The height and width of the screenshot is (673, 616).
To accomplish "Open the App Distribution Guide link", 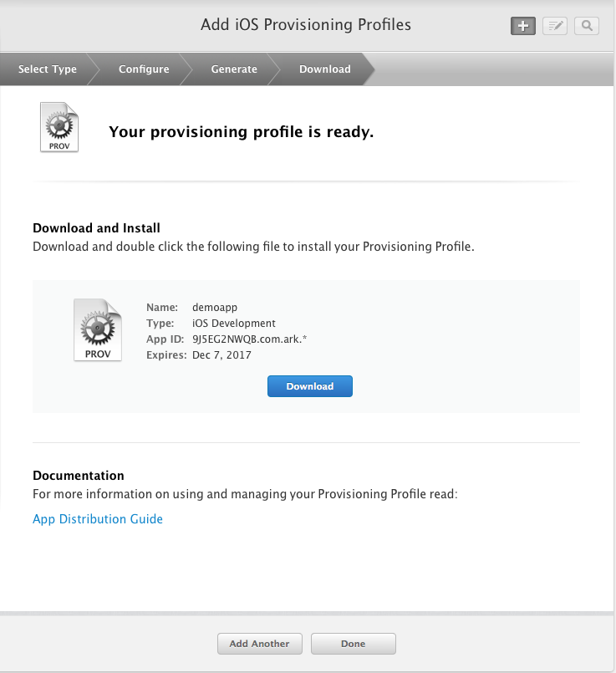I will tap(98, 519).
